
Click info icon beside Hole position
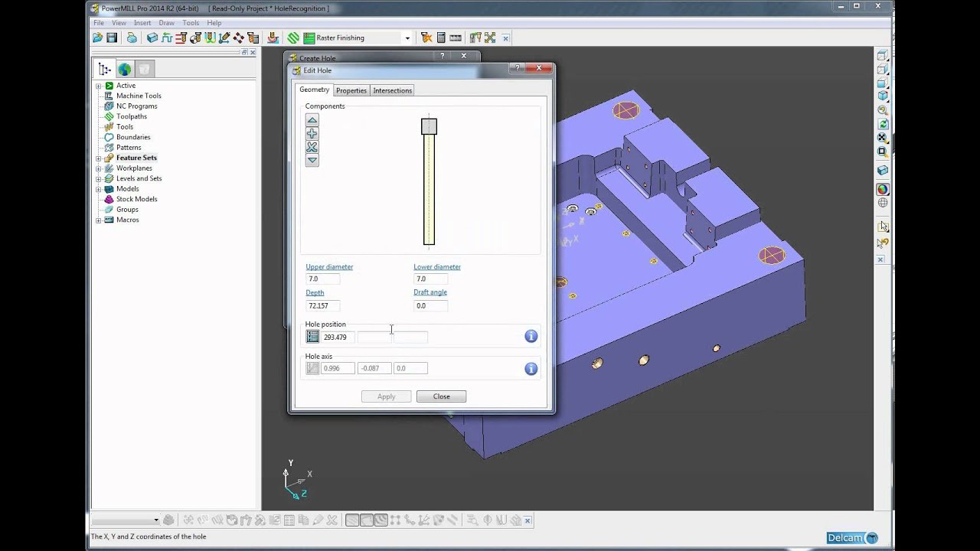point(531,336)
